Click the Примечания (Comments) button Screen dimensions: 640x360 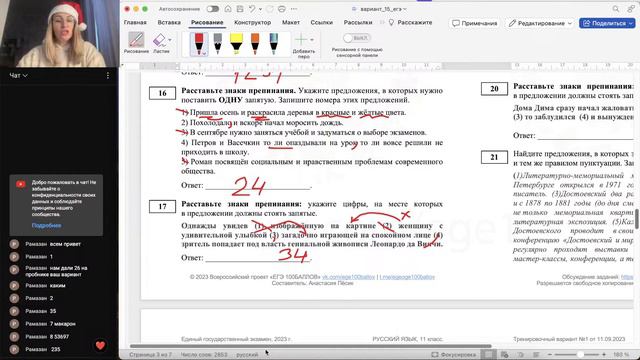point(475,23)
